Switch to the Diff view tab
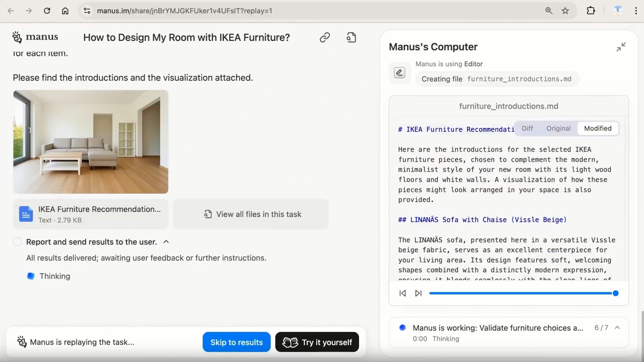 [527, 128]
